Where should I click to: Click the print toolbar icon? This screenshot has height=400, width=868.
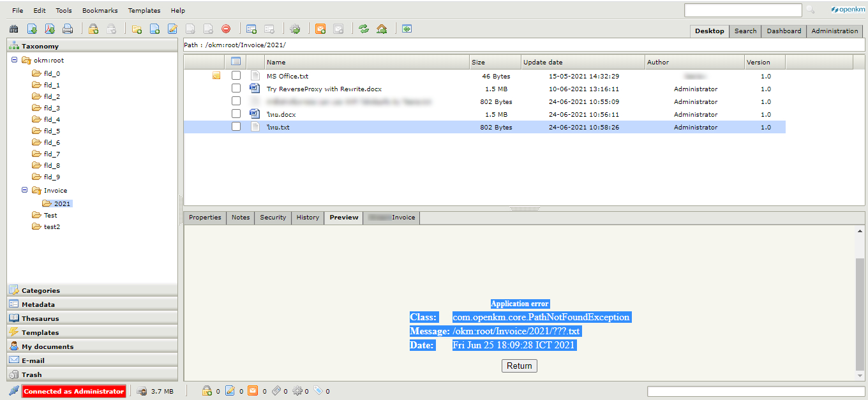[x=68, y=29]
